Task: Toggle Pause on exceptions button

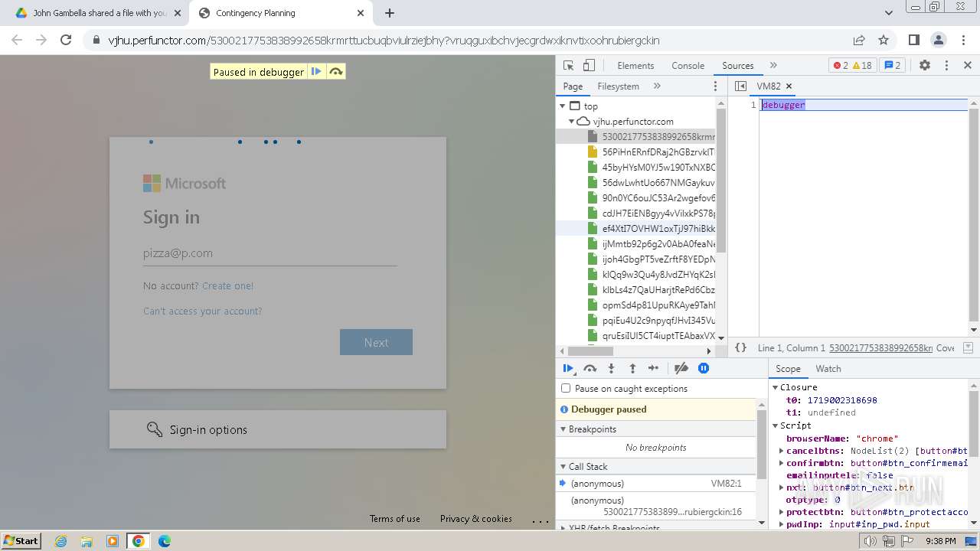Action: [x=704, y=368]
